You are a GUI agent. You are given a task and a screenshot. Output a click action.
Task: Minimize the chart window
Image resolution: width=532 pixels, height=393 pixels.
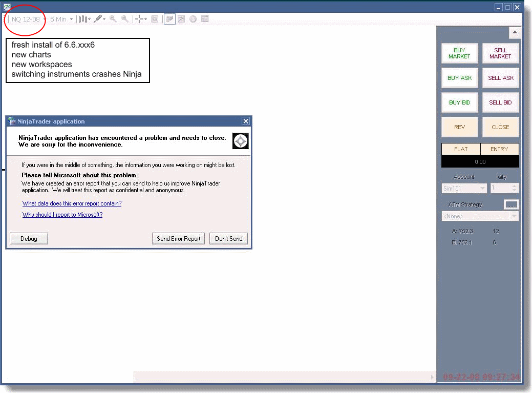[498, 7]
